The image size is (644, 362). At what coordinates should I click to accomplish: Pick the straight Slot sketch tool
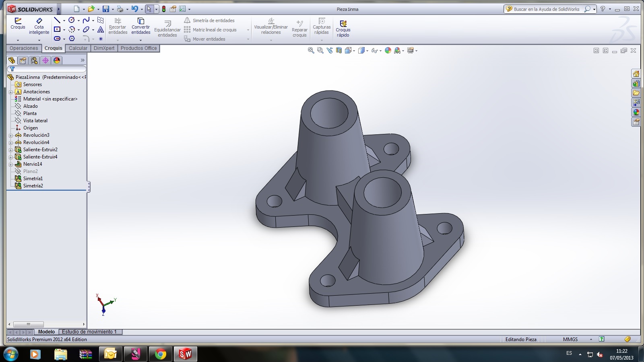click(57, 39)
